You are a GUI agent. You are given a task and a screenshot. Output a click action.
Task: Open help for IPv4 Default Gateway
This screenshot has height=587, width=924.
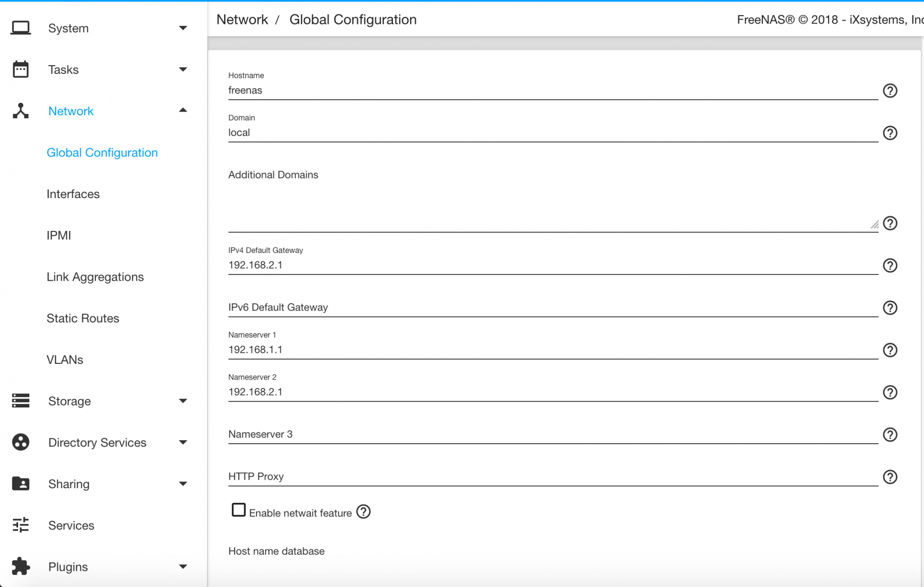[x=890, y=266]
